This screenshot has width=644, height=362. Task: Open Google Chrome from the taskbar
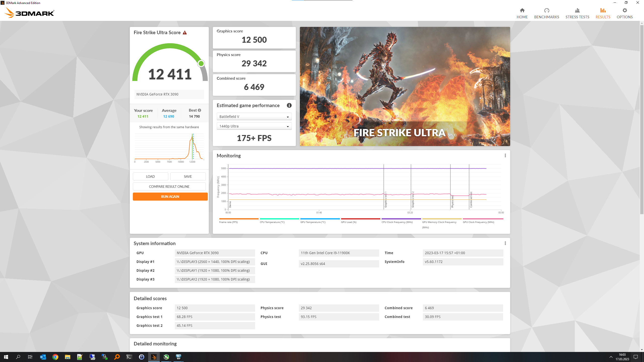pos(55,357)
